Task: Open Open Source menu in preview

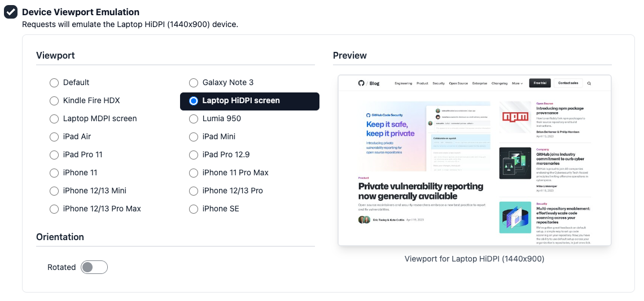Action: coord(458,83)
